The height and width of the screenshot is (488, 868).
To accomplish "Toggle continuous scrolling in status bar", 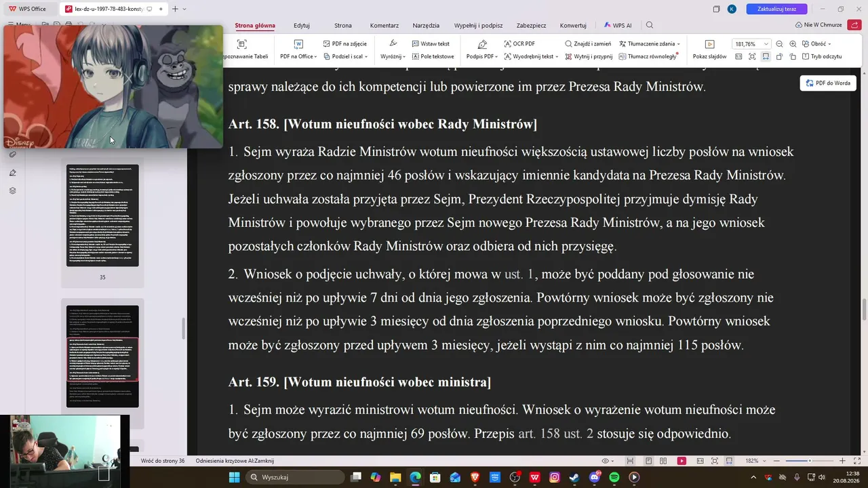I will [631, 461].
